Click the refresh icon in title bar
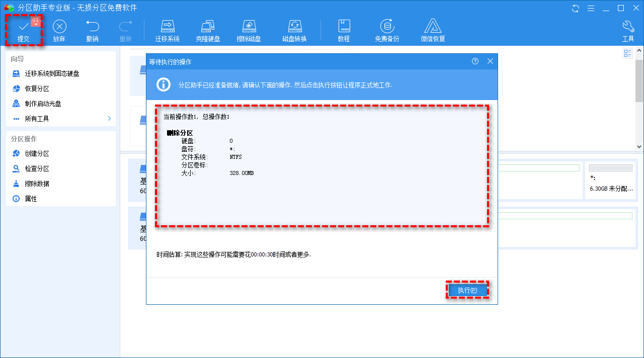The width and height of the screenshot is (644, 358). tap(576, 9)
